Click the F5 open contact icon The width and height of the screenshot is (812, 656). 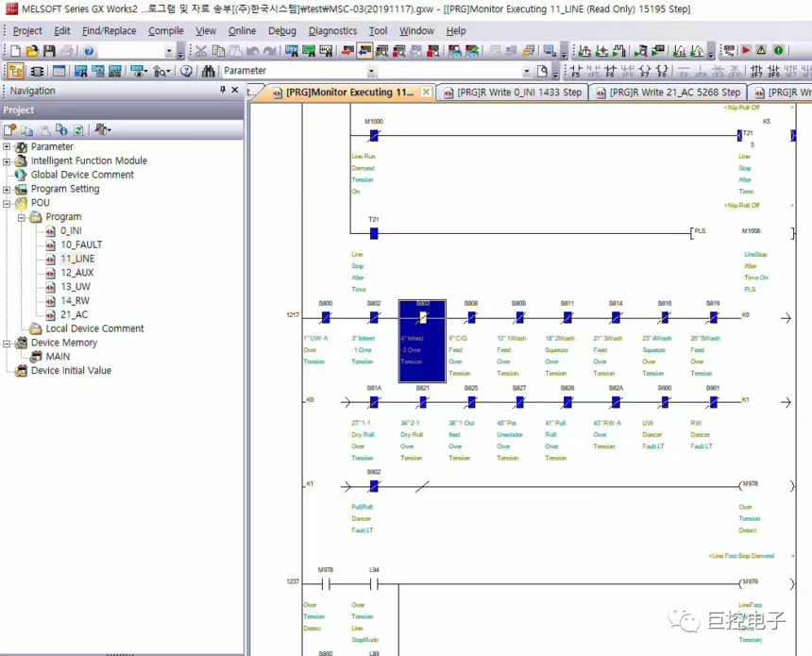[x=575, y=71]
